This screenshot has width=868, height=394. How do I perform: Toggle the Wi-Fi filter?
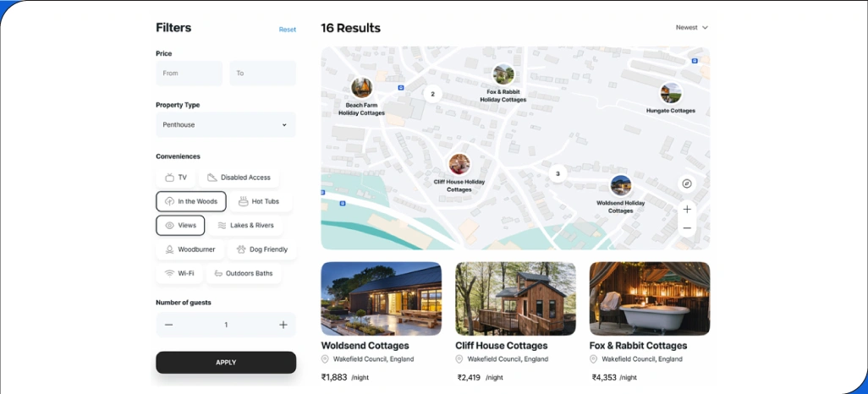point(179,273)
